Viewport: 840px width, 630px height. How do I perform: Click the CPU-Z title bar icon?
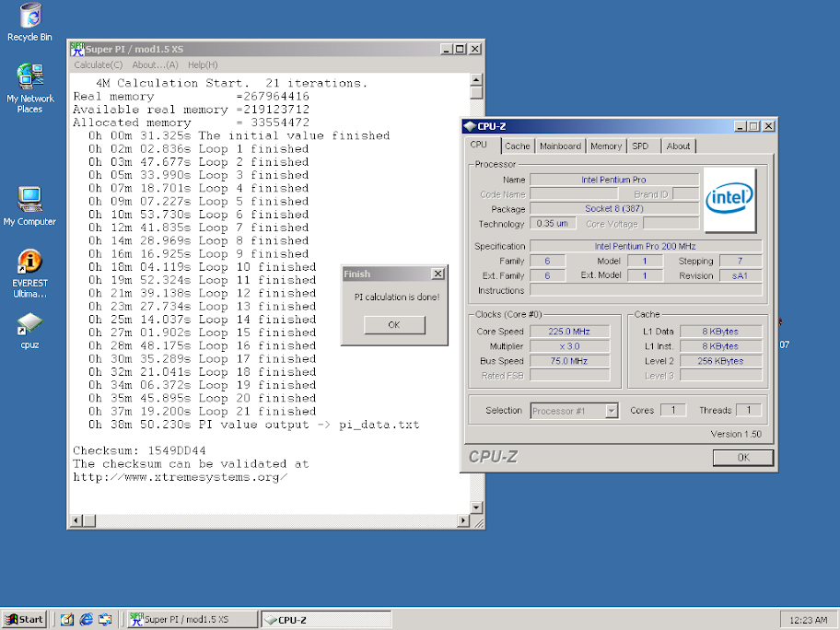coord(470,126)
